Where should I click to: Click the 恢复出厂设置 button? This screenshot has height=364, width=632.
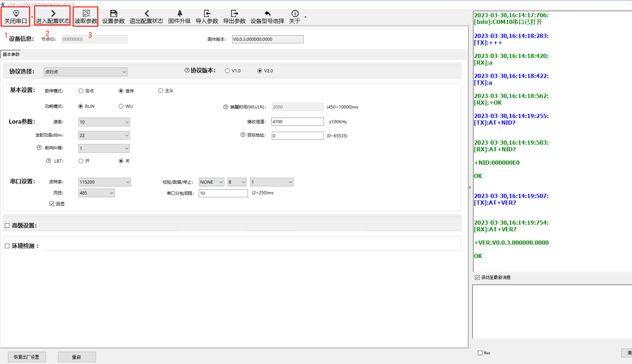(27, 357)
